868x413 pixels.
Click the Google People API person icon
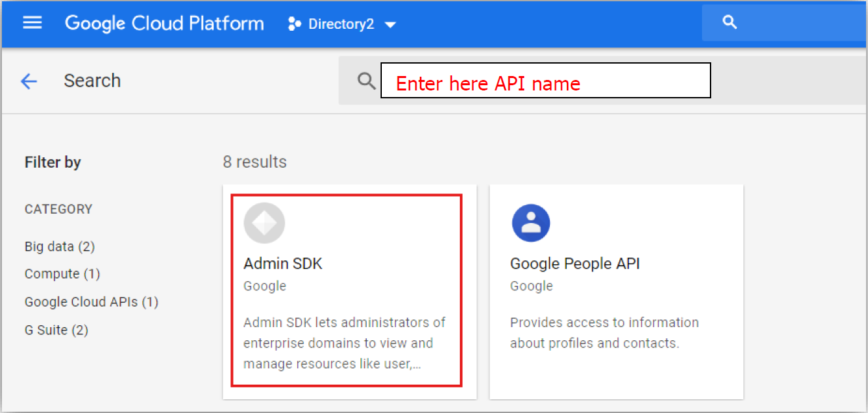[x=531, y=223]
